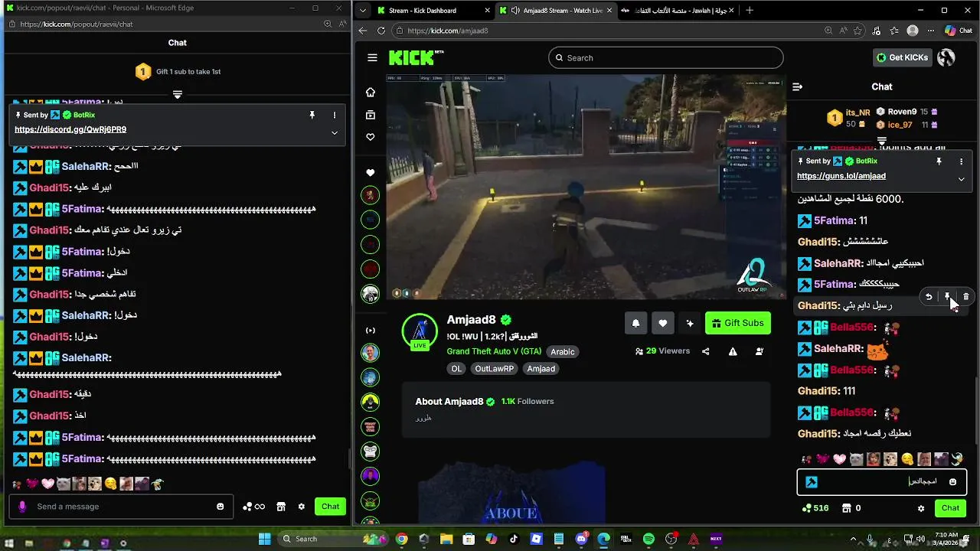Screen dimensions: 980x551
Task: Toggle follow heart button for Amjaad8
Action: (x=663, y=323)
